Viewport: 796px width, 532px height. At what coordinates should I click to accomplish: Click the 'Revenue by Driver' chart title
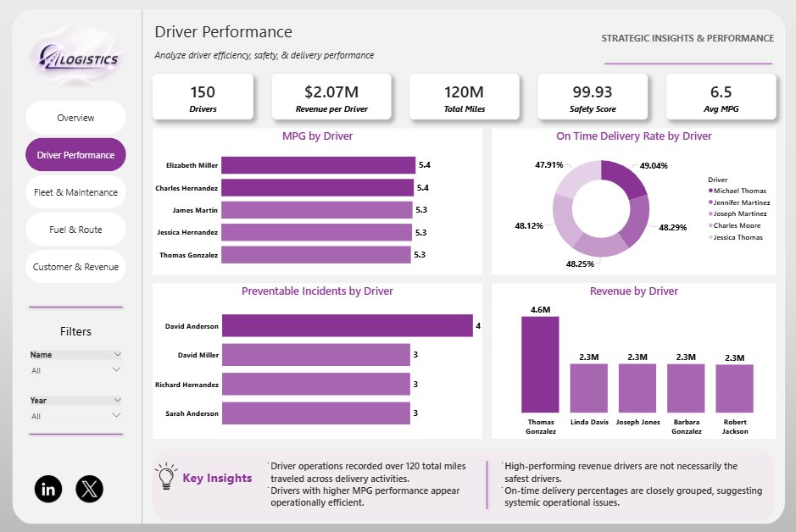[634, 291]
